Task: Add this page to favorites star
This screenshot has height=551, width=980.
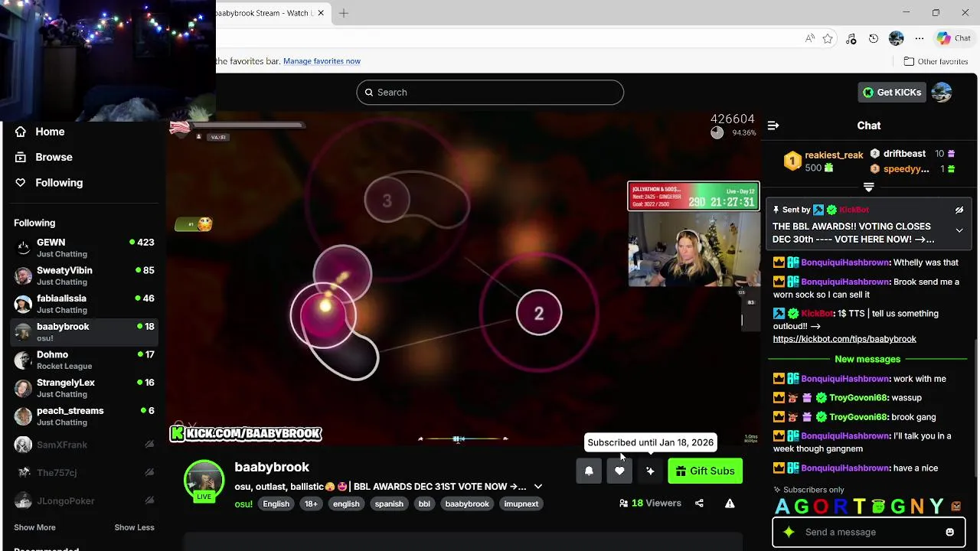Action: [x=828, y=38]
